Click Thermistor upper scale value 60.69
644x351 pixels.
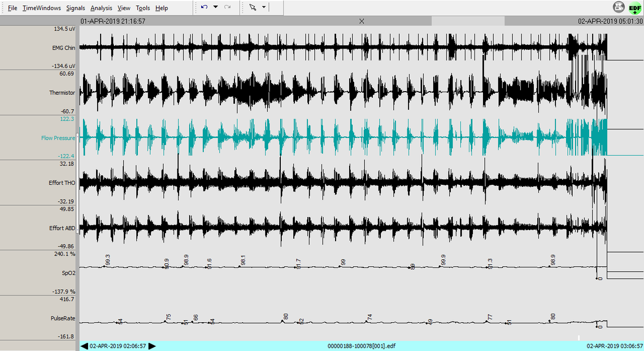tap(67, 73)
